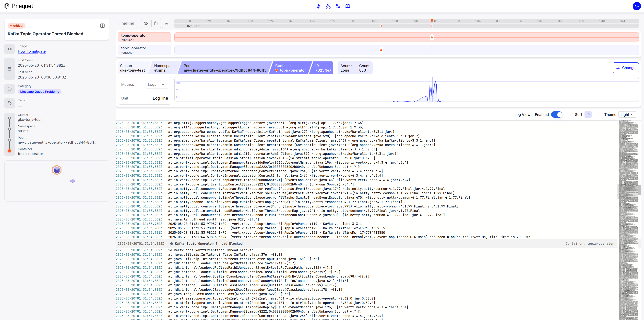Viewport: 644px width, 320px height.
Task: Click the folder icon beside Category
Action: coord(9,89)
